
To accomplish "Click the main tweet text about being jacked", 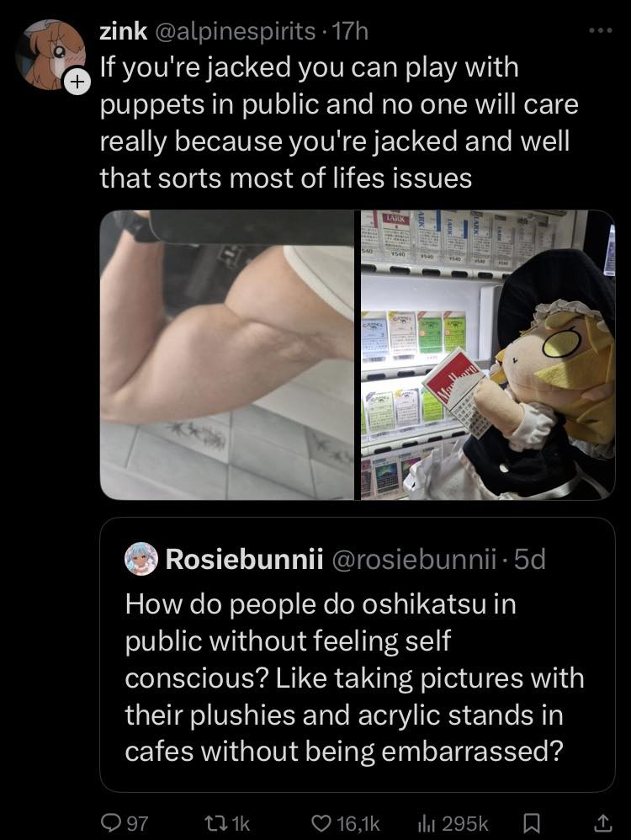I will tap(337, 122).
